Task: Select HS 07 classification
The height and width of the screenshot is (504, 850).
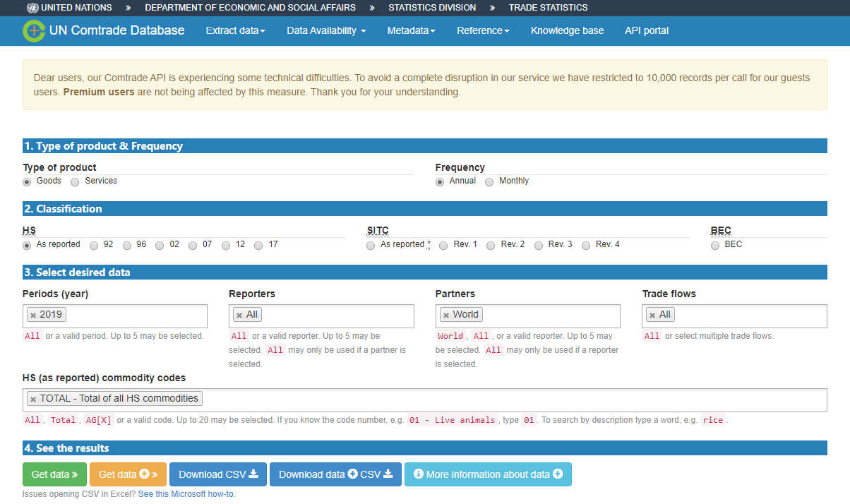Action: (193, 245)
